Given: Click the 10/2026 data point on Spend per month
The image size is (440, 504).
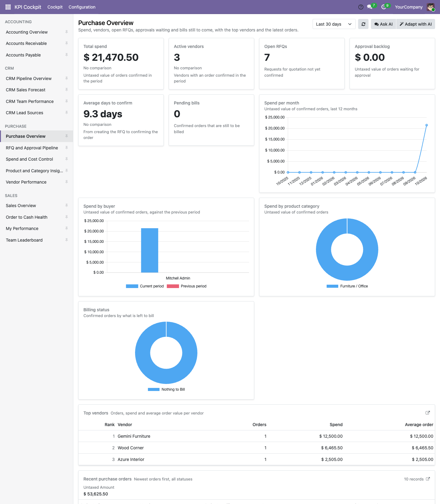Looking at the screenshot, I should [427, 125].
